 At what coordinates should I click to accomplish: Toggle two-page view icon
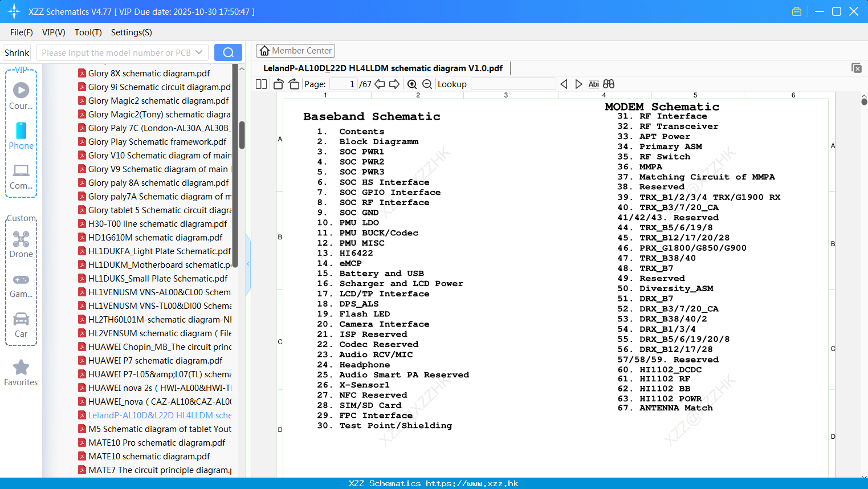click(261, 84)
